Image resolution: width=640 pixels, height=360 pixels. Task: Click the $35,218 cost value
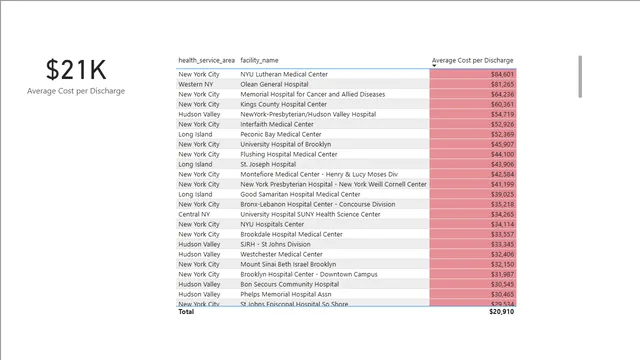pyautogui.click(x=502, y=204)
